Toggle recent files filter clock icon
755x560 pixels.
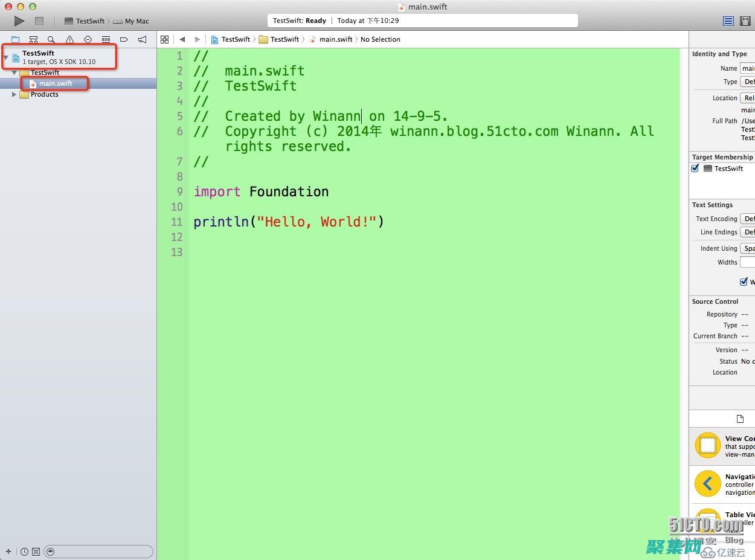[24, 552]
